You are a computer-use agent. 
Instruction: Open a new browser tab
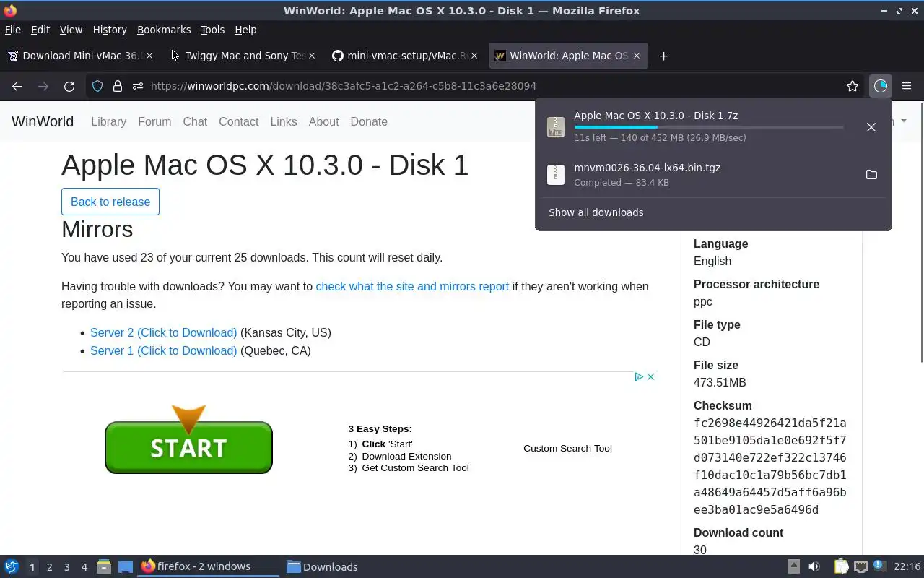[663, 56]
